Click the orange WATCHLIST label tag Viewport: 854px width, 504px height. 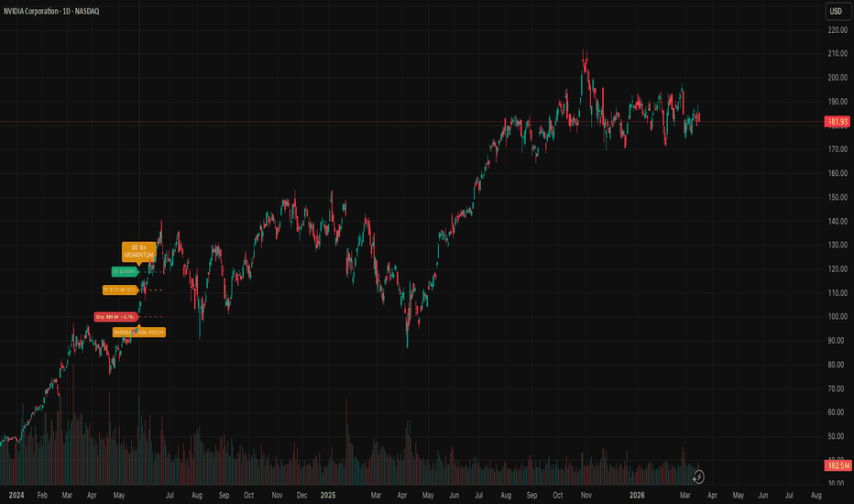click(139, 332)
